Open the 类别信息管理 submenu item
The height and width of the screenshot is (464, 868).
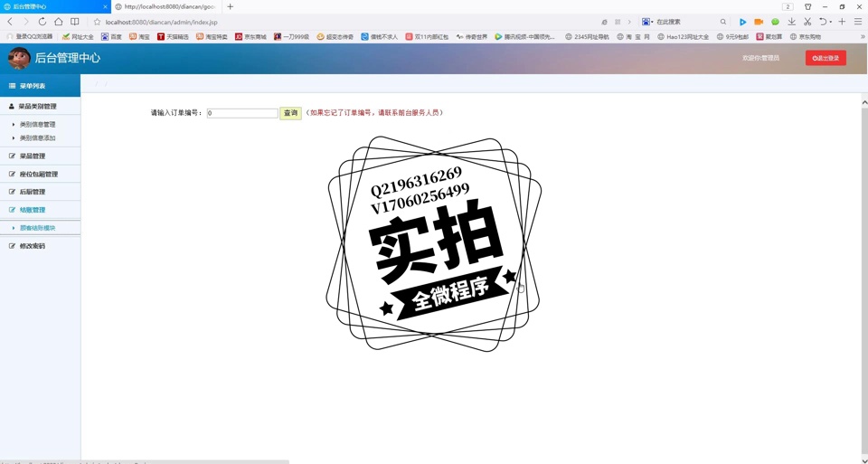tap(38, 125)
